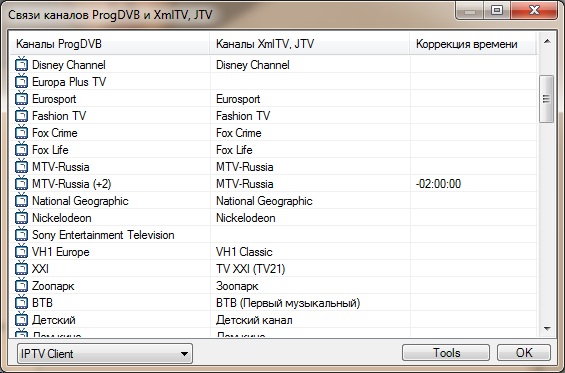Select National Geographic in the XmlTV column

click(x=264, y=201)
